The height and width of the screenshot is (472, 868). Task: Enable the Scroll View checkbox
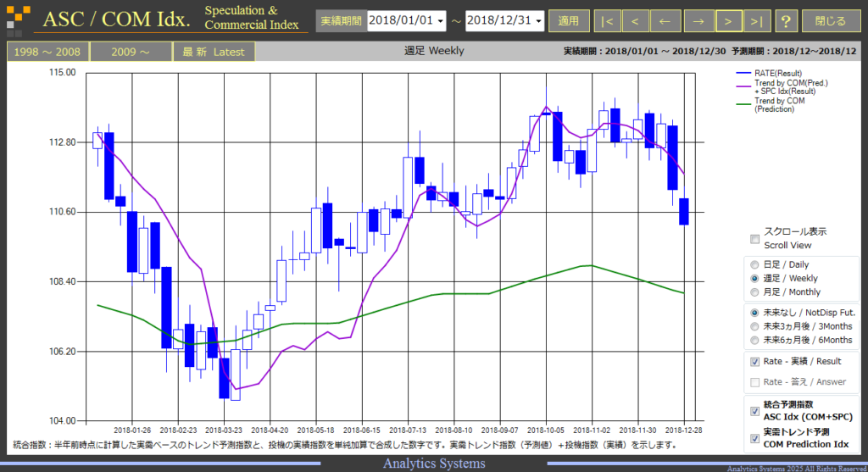coord(754,239)
